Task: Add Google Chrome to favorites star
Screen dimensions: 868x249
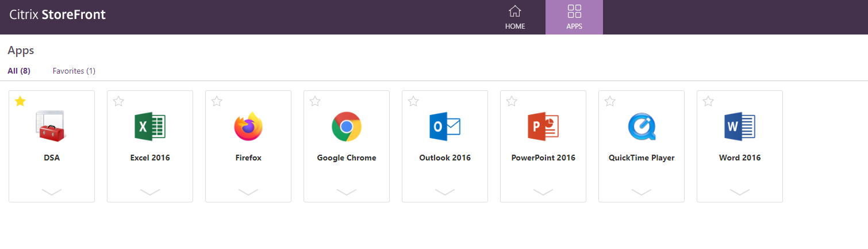Action: [315, 101]
